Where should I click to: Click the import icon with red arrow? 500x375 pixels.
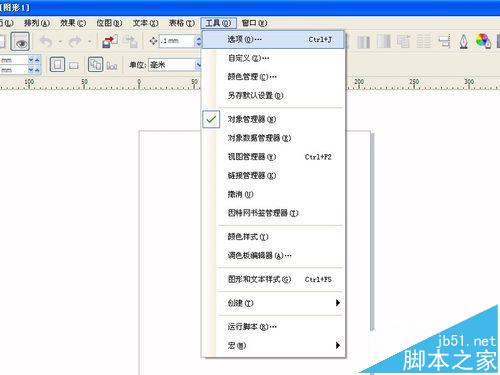(110, 41)
